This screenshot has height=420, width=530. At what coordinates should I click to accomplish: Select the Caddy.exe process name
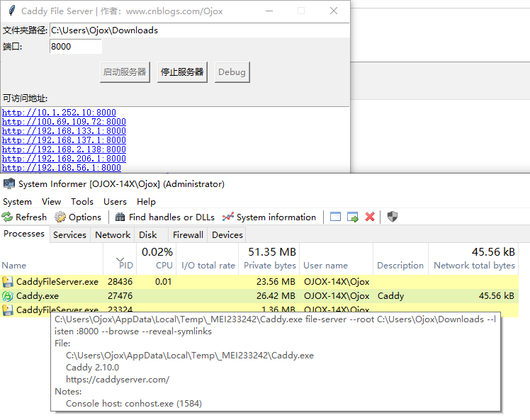pyautogui.click(x=38, y=296)
